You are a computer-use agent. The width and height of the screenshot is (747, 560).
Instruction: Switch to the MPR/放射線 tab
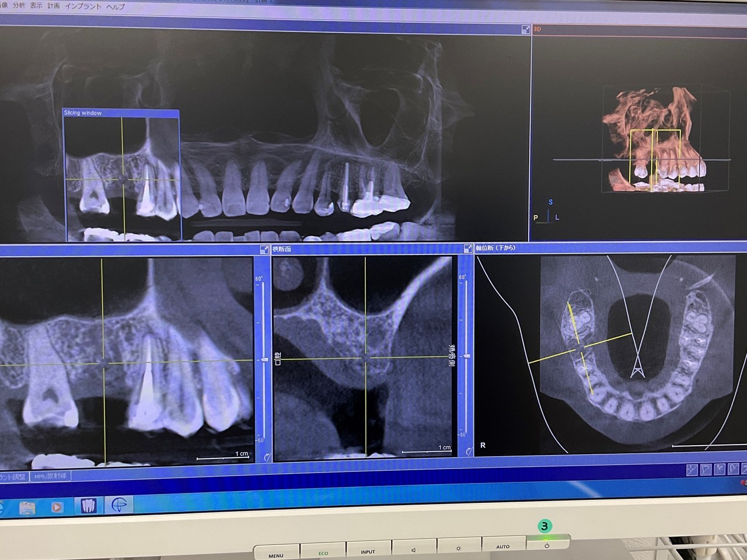50,476
